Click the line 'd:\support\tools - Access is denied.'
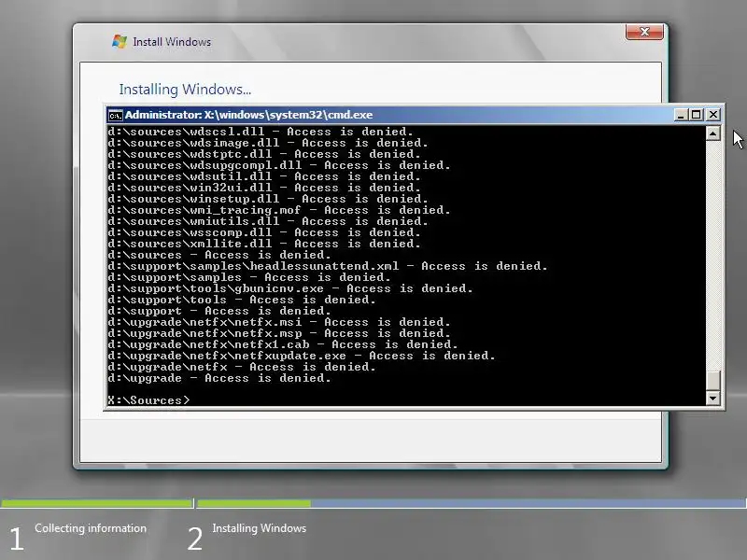The width and height of the screenshot is (747, 560). pyautogui.click(x=242, y=300)
